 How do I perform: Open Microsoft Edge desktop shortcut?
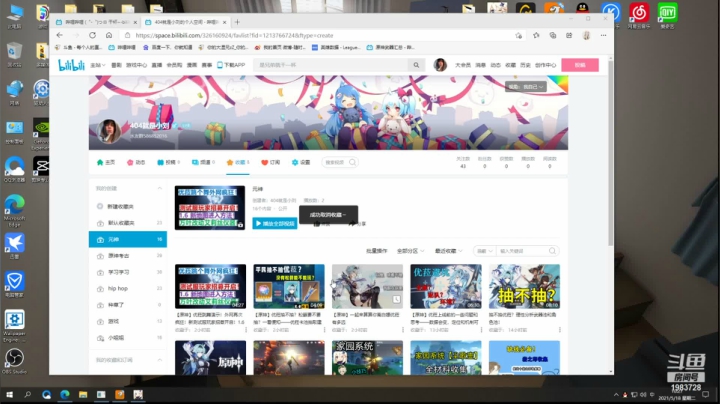(14, 211)
